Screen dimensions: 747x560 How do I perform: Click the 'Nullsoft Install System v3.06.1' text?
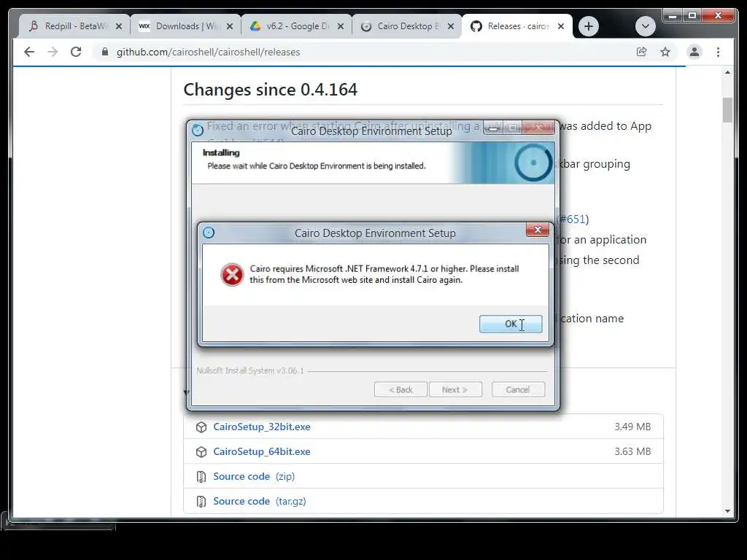point(250,370)
